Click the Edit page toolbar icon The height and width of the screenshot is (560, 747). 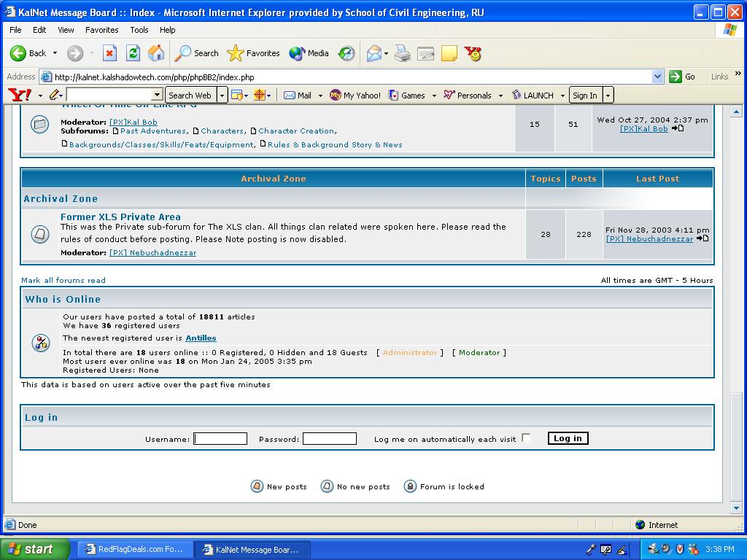click(426, 53)
